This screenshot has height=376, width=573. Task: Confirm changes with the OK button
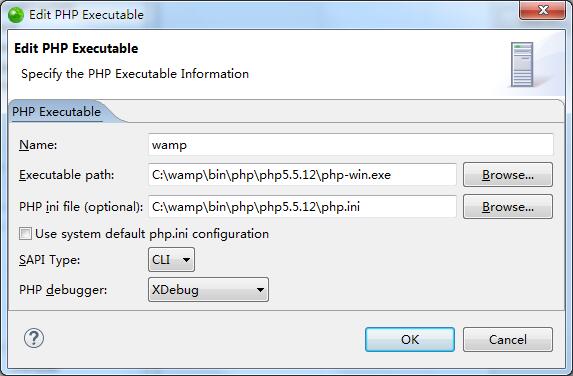[410, 339]
